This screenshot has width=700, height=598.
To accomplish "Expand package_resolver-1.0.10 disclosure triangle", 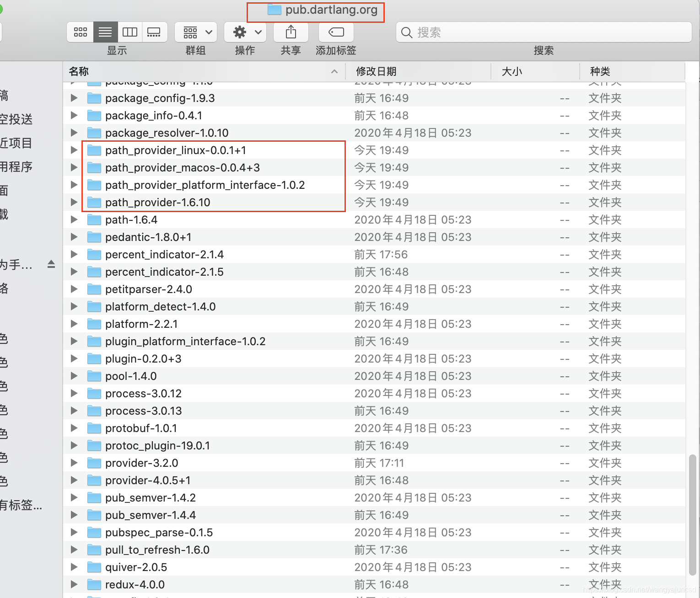I will [x=74, y=133].
